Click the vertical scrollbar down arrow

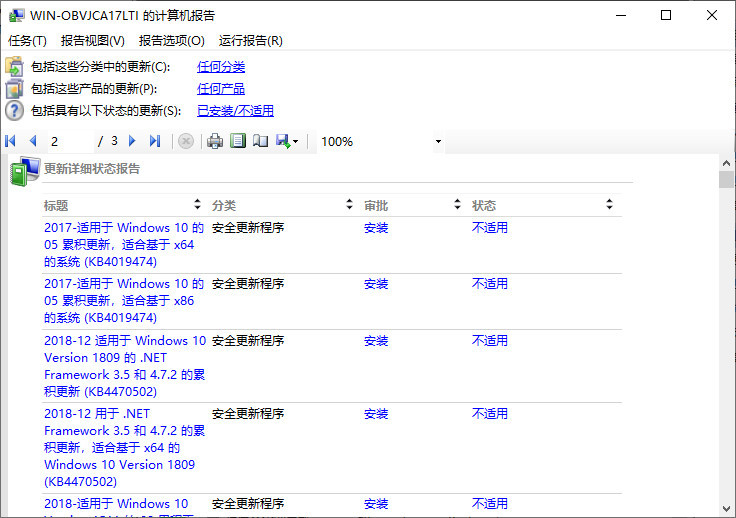pos(727,509)
